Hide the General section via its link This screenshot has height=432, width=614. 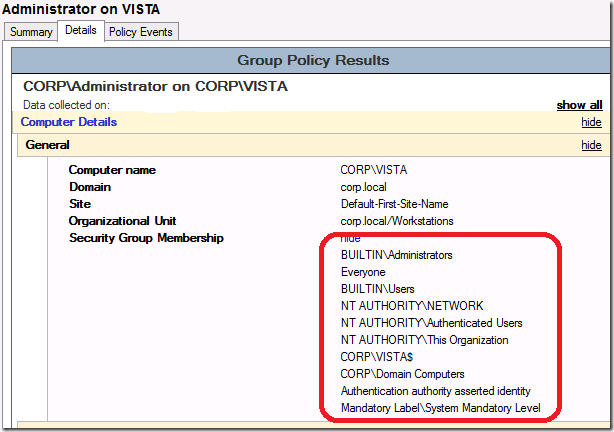coord(591,145)
